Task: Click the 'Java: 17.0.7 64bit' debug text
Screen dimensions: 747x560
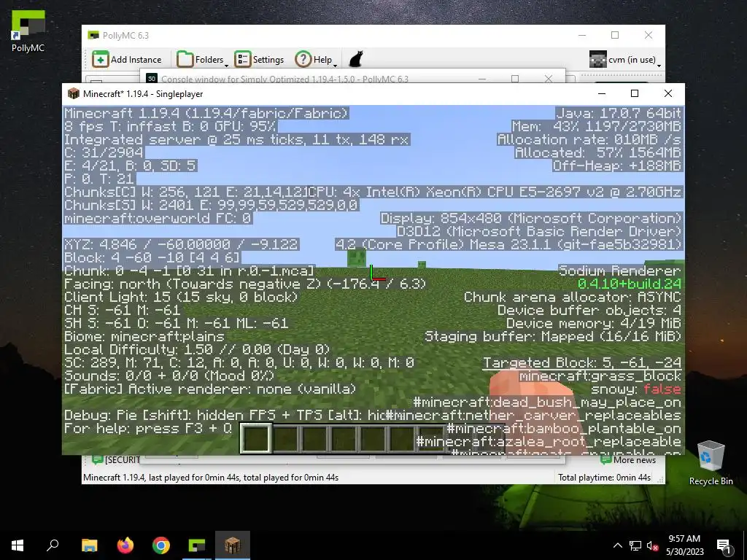Action: (x=619, y=113)
